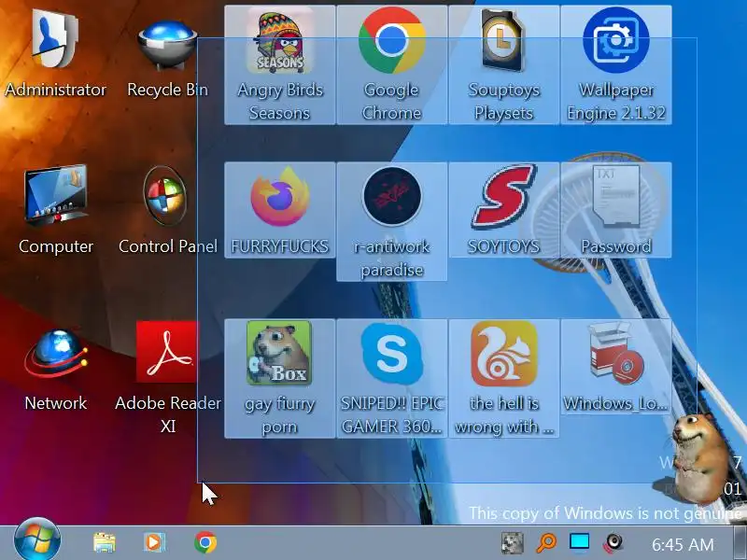Image resolution: width=747 pixels, height=560 pixels.
Task: Open the speaker volume tray icon
Action: coord(613,543)
